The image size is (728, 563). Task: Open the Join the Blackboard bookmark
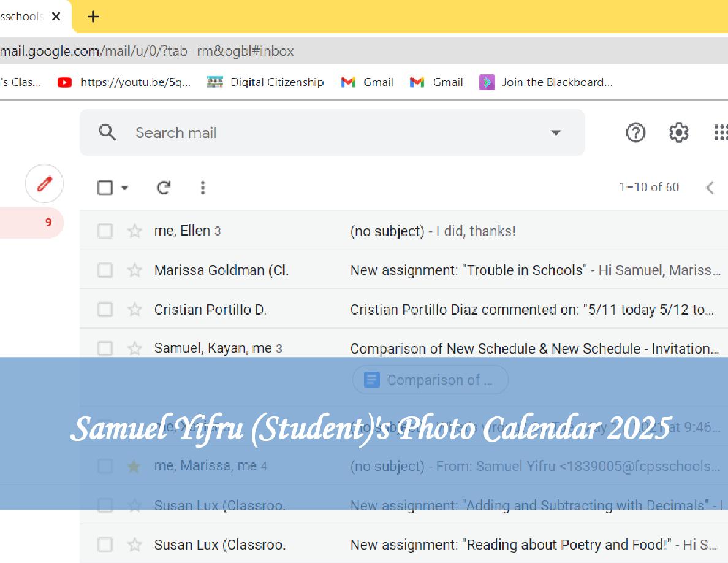click(547, 82)
